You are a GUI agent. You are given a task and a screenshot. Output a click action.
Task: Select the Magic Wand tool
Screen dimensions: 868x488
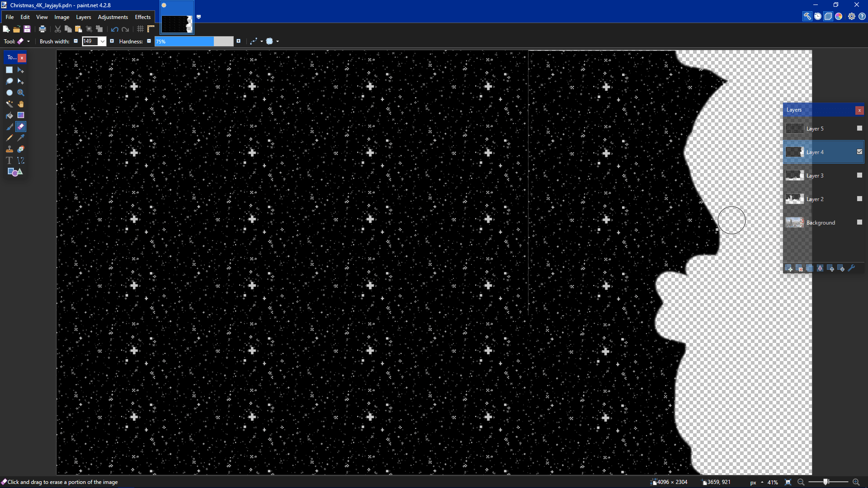(9, 103)
